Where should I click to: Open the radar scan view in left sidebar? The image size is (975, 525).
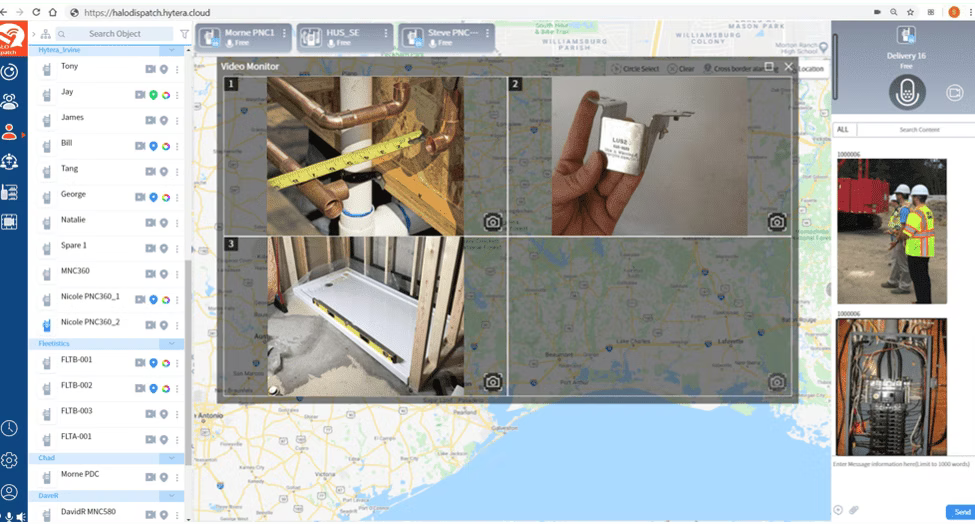coord(9,72)
